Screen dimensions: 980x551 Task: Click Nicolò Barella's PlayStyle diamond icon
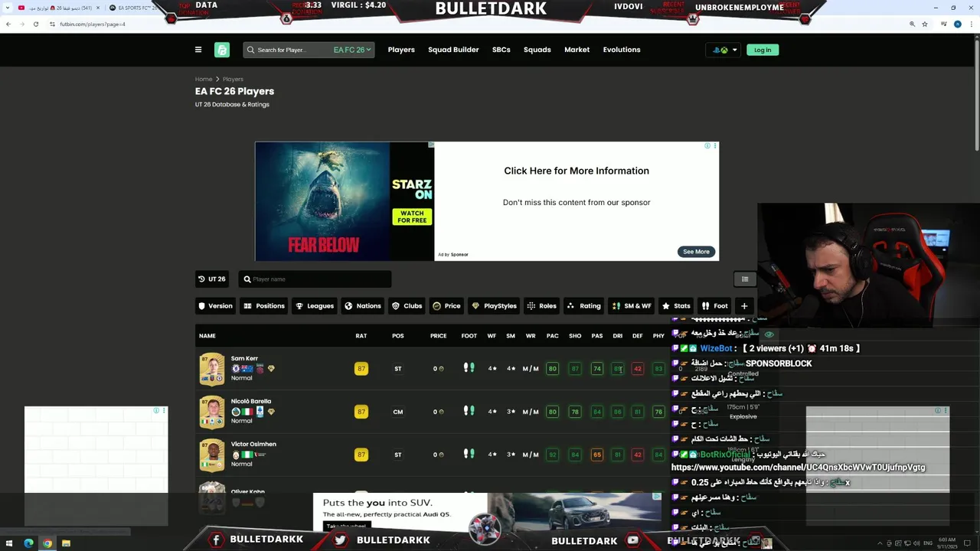pyautogui.click(x=271, y=412)
